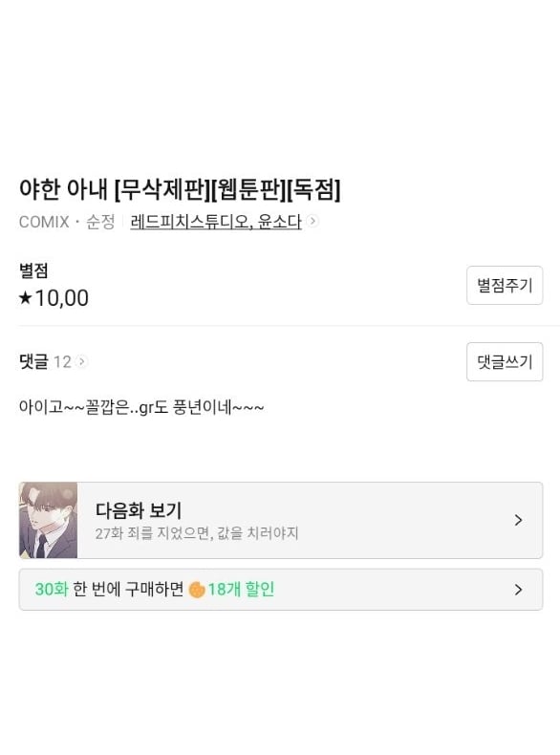Click the 댓글쓰기 write comment button
The height and width of the screenshot is (755, 560).
505,361
